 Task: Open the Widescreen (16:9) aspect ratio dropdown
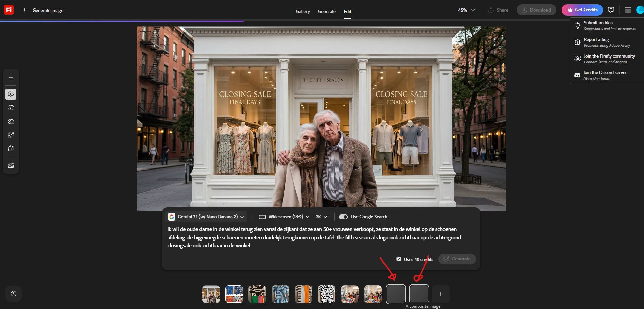(284, 217)
